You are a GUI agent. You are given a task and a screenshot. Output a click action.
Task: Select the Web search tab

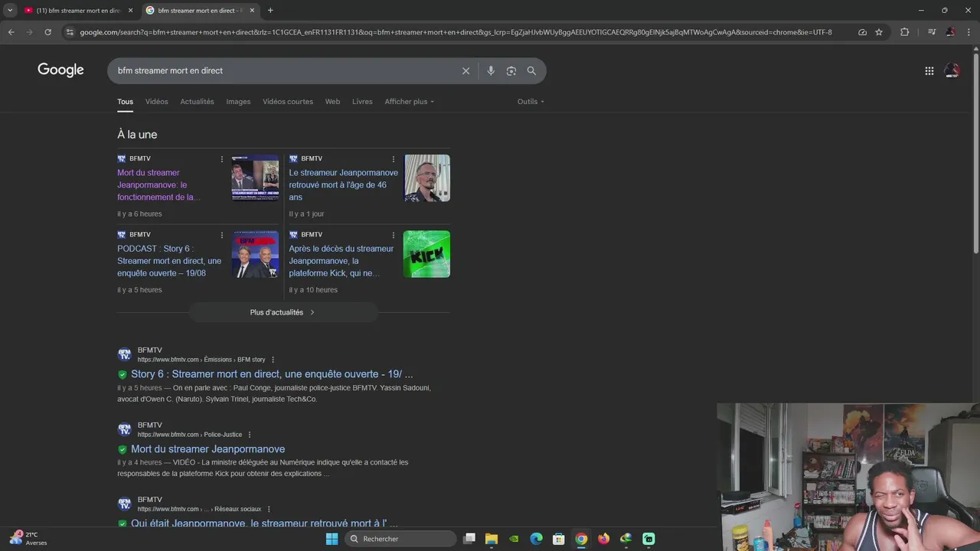332,102
